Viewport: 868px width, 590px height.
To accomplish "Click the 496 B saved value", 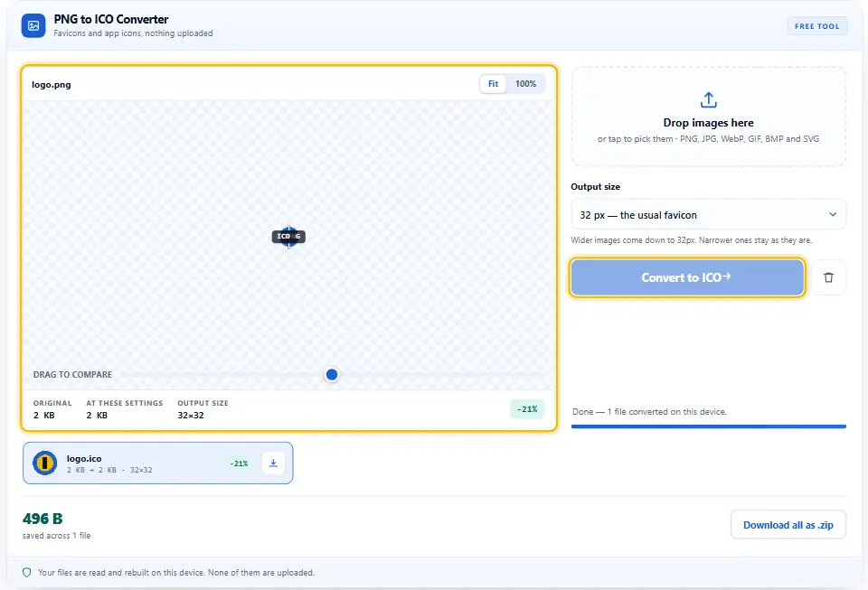I will coord(42,519).
